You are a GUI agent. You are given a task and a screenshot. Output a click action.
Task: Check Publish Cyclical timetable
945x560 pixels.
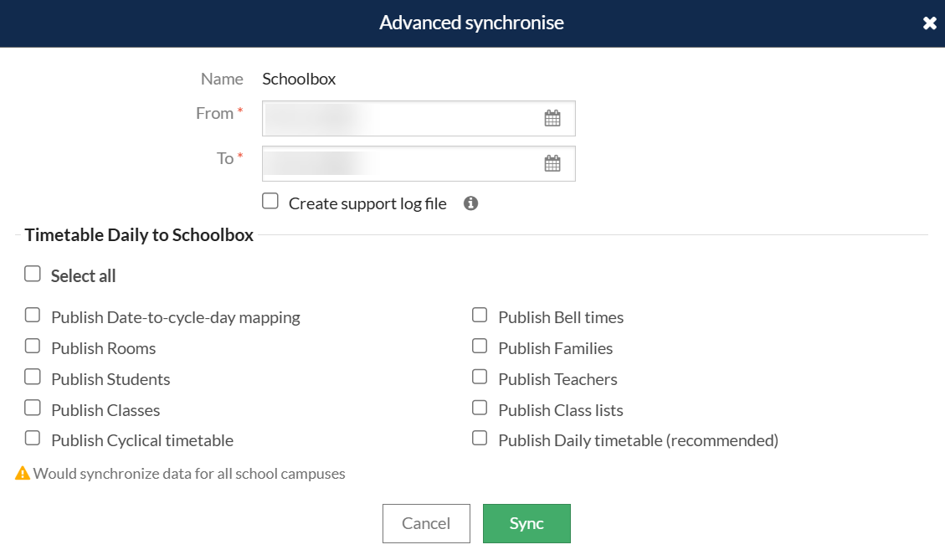(33, 438)
